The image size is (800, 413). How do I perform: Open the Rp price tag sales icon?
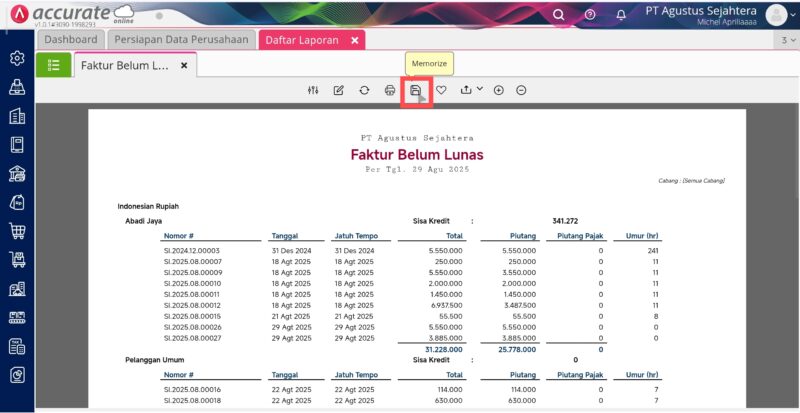coord(17,203)
